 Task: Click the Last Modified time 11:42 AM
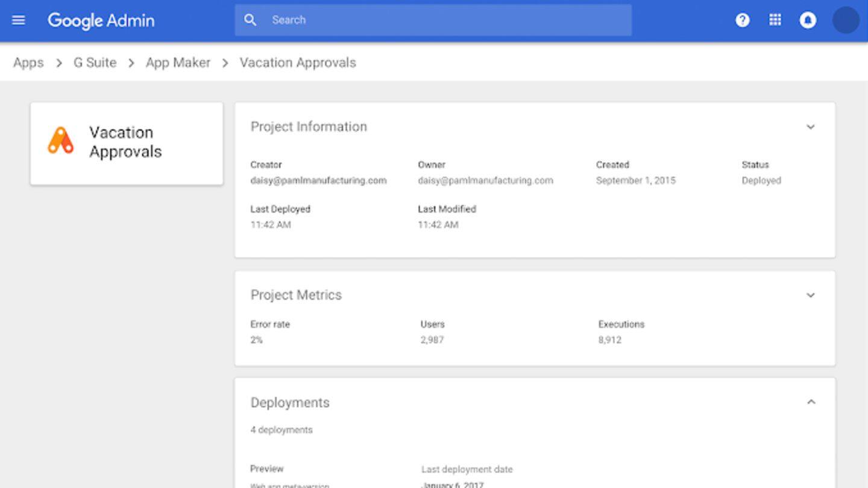pyautogui.click(x=438, y=224)
